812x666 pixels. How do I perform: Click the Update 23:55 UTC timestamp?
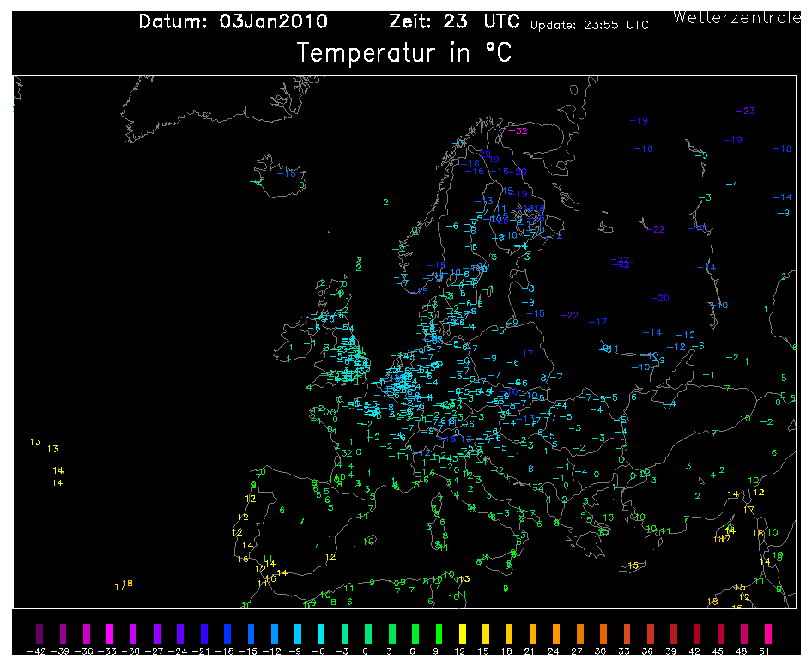(589, 26)
